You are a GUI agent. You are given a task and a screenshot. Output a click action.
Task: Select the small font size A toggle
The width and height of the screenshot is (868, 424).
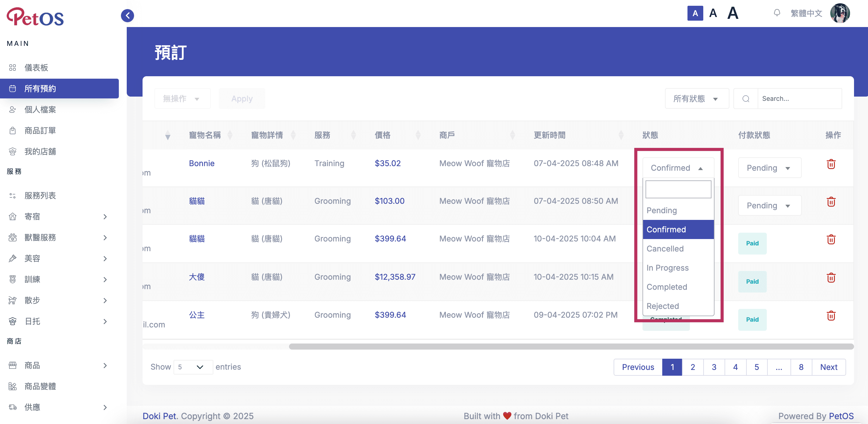(695, 13)
